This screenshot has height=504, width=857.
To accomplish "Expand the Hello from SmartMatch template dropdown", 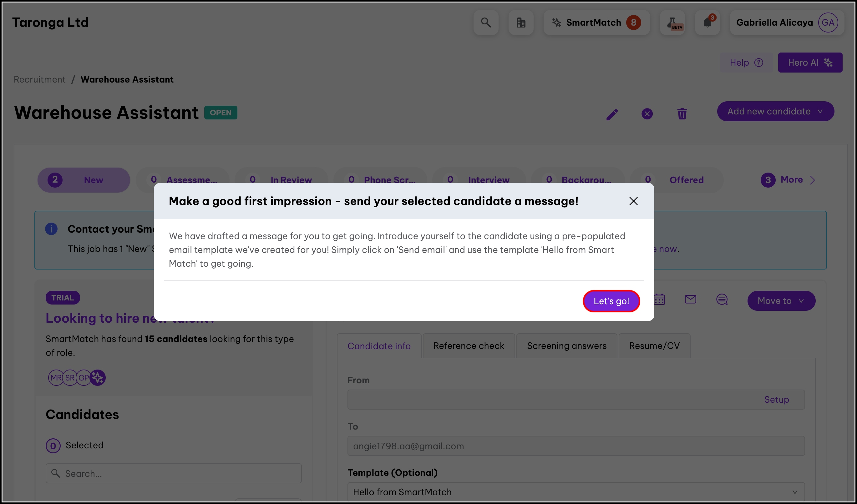I will pyautogui.click(x=576, y=492).
